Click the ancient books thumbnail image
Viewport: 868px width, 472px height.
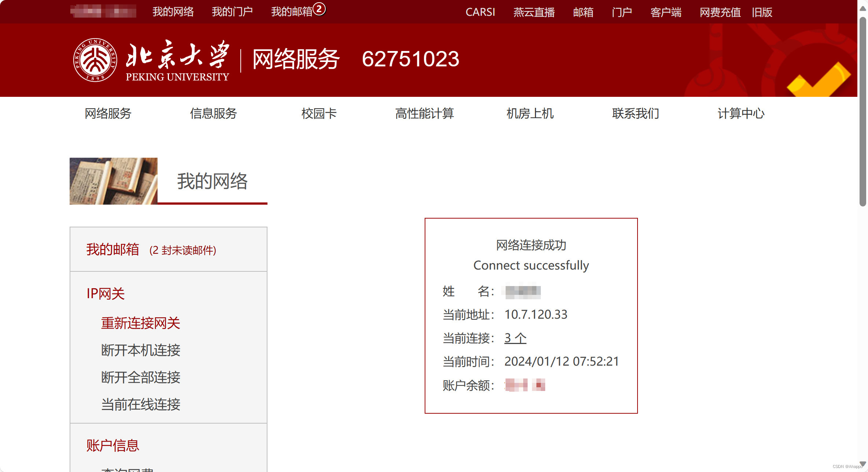pos(114,181)
